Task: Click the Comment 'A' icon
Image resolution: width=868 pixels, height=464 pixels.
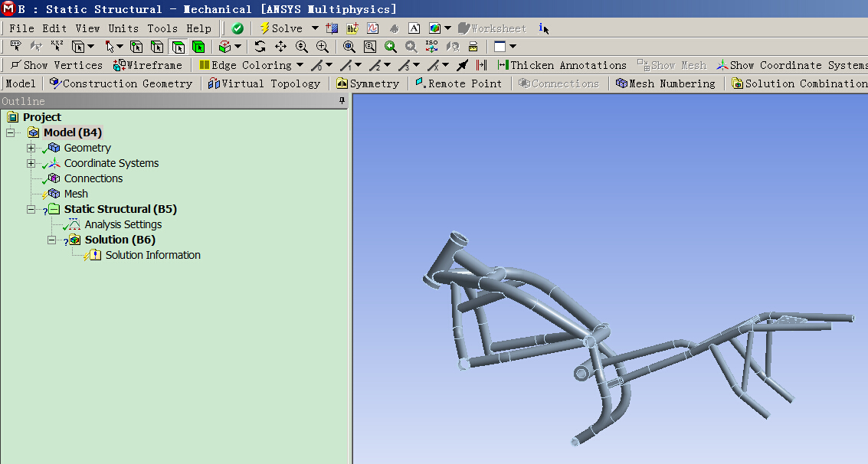Action: coord(414,28)
